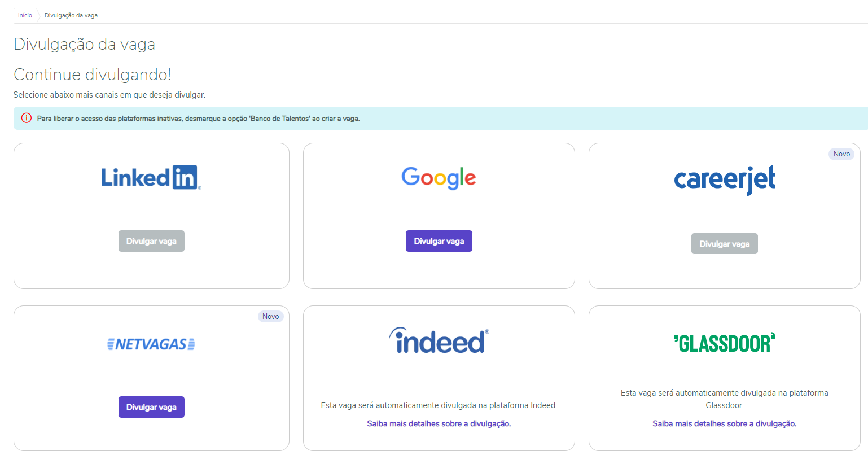Click the Google logo

click(439, 178)
